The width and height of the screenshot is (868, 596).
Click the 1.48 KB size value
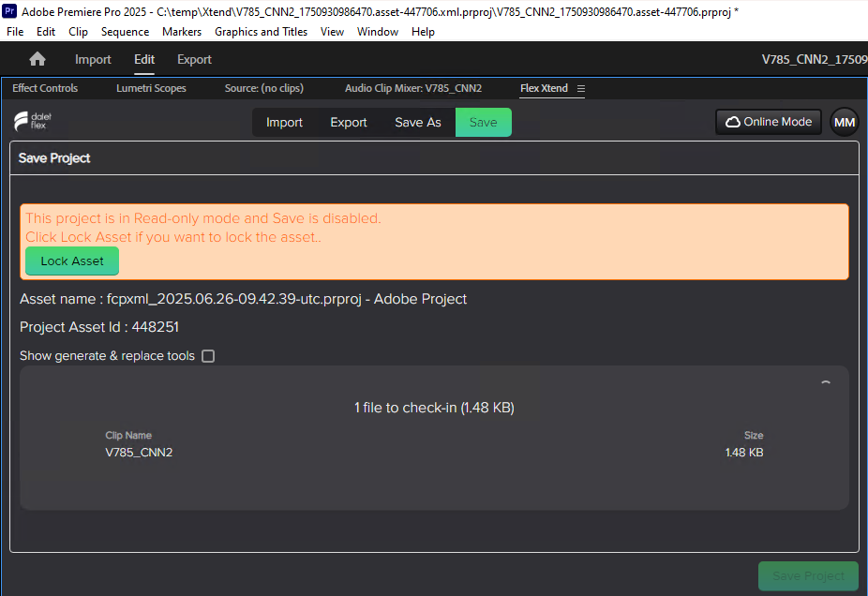(x=744, y=452)
